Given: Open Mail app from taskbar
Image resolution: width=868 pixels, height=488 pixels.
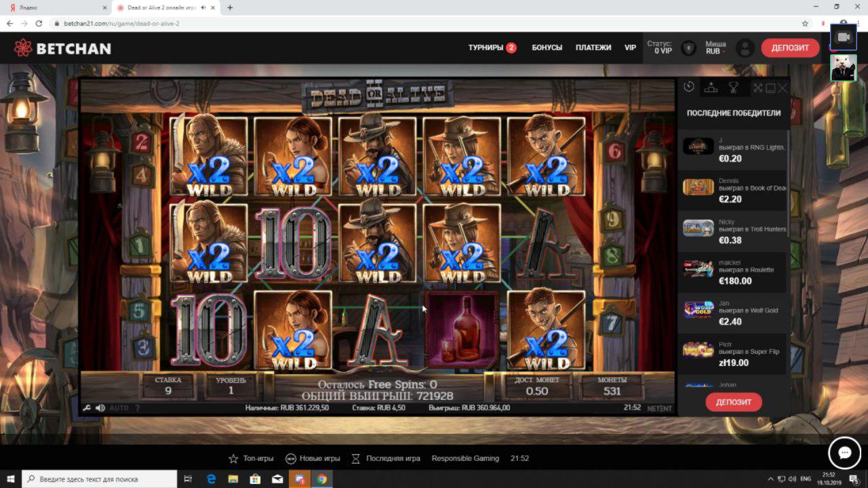Looking at the screenshot, I should [277, 479].
